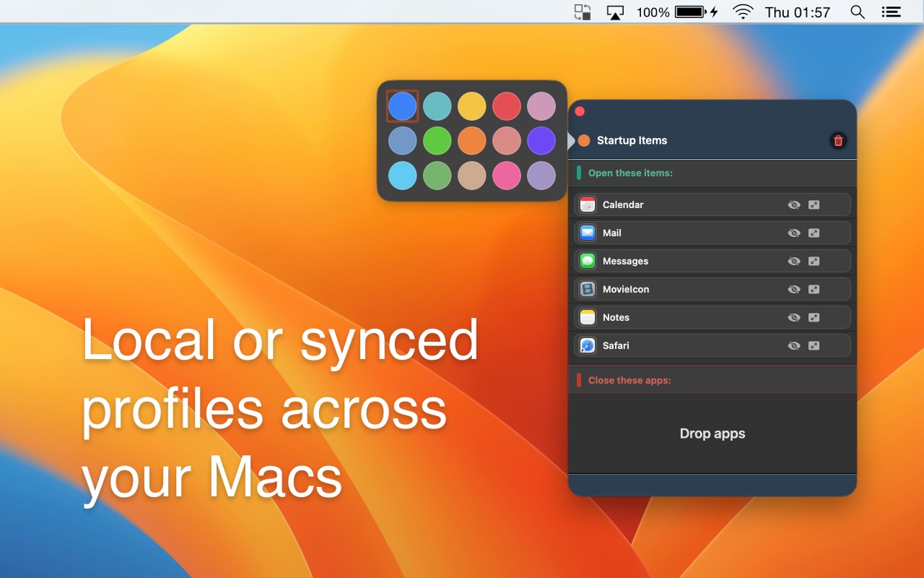The width and height of the screenshot is (924, 578).
Task: Select the green color swatch in the palette
Action: pos(437,140)
